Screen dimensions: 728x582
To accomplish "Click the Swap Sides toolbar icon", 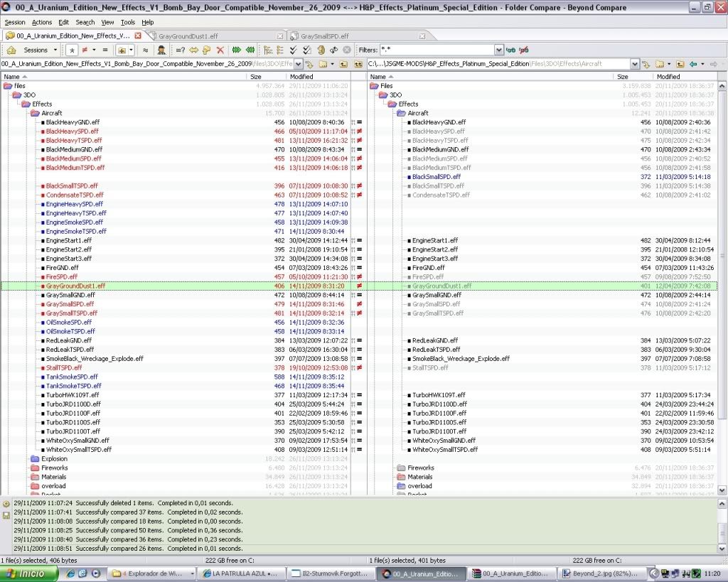I will [333, 50].
